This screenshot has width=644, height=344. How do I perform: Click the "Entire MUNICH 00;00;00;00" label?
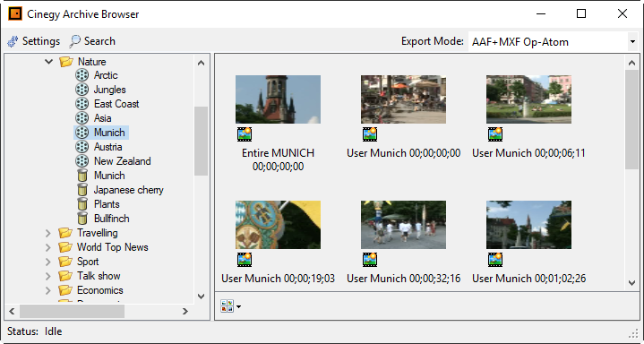pos(278,159)
